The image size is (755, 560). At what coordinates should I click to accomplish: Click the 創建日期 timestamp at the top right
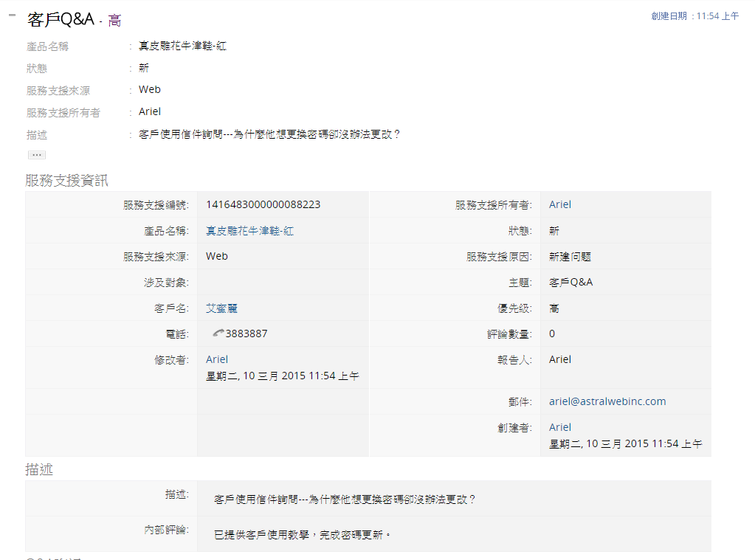point(694,15)
